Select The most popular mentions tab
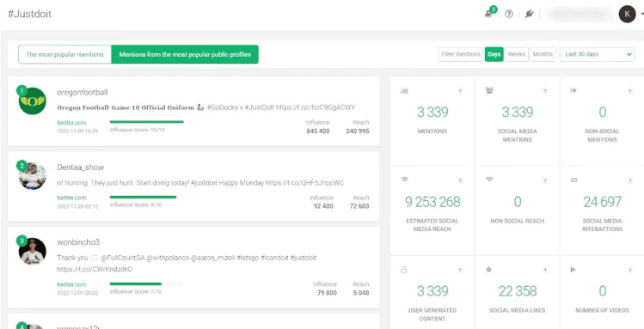The height and width of the screenshot is (329, 644). pos(64,54)
